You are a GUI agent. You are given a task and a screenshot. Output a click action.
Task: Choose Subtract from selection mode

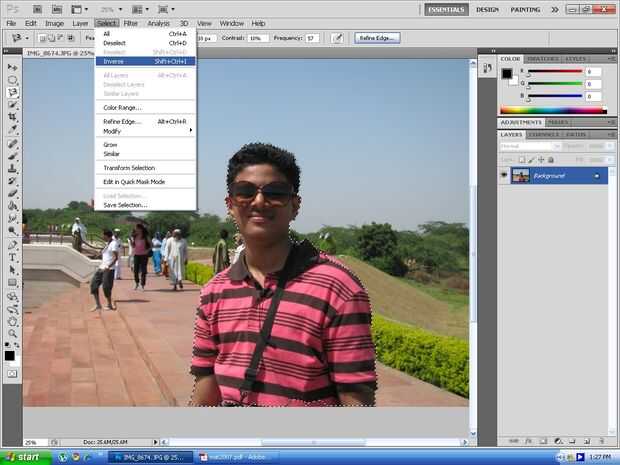point(61,38)
